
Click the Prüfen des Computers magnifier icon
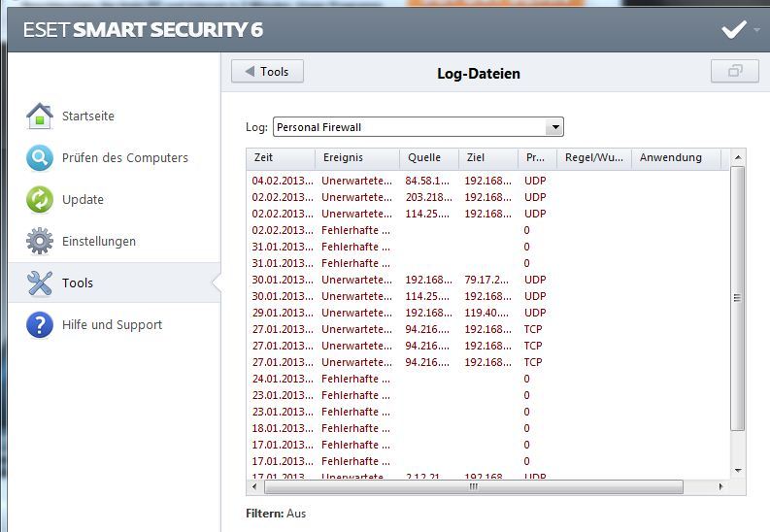[39, 157]
